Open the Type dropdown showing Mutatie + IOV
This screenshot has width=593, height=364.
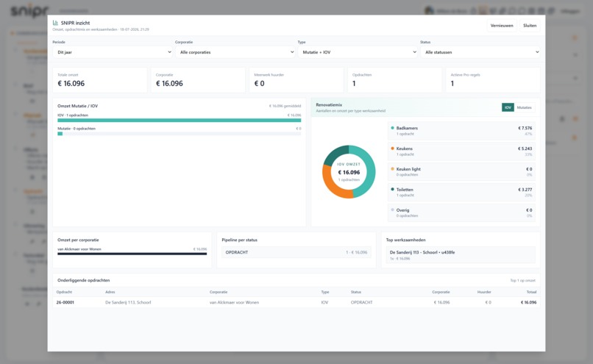[x=358, y=52]
